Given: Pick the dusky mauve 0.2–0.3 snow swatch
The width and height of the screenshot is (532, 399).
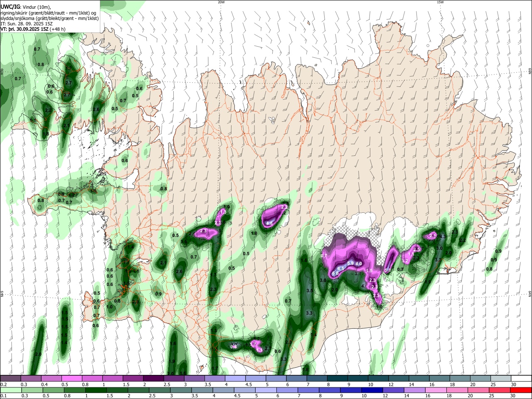Looking at the screenshot, I should pyautogui.click(x=10, y=379).
